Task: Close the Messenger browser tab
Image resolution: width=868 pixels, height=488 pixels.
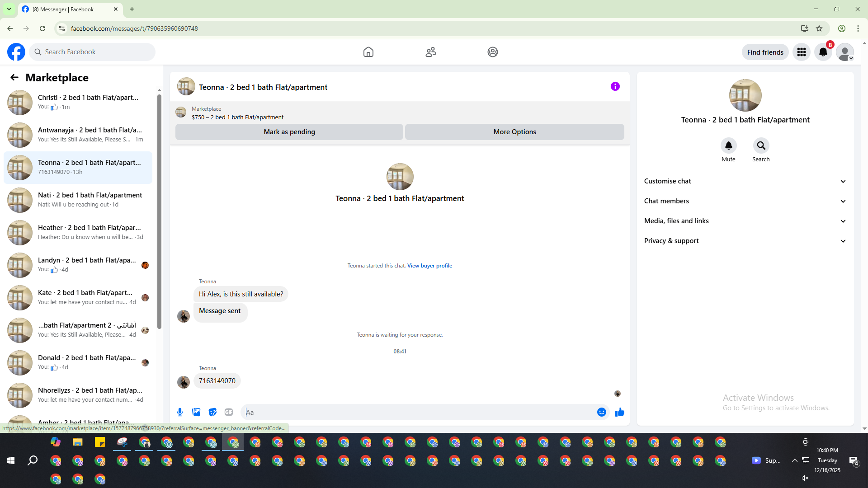Action: 116,9
